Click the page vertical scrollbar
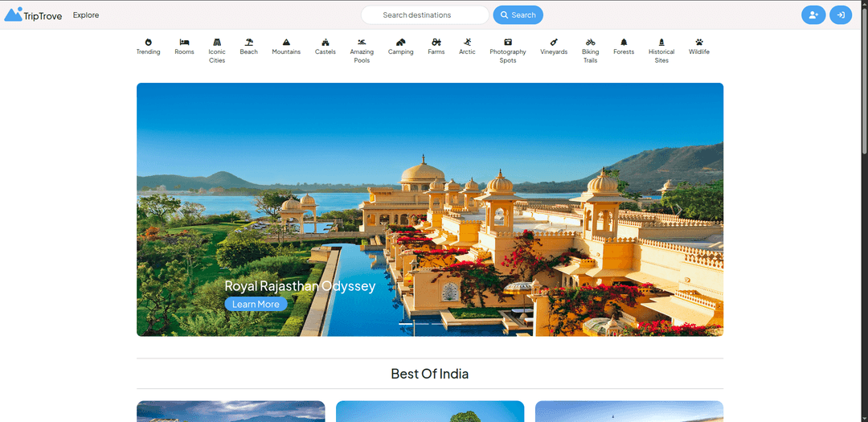Screen dimensions: 868x422 864,80
